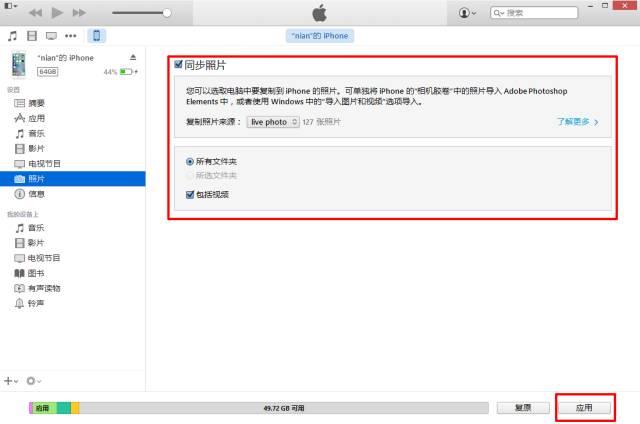The width and height of the screenshot is (640, 424).
Task: Open 音乐 under On My Device
Action: (36, 228)
